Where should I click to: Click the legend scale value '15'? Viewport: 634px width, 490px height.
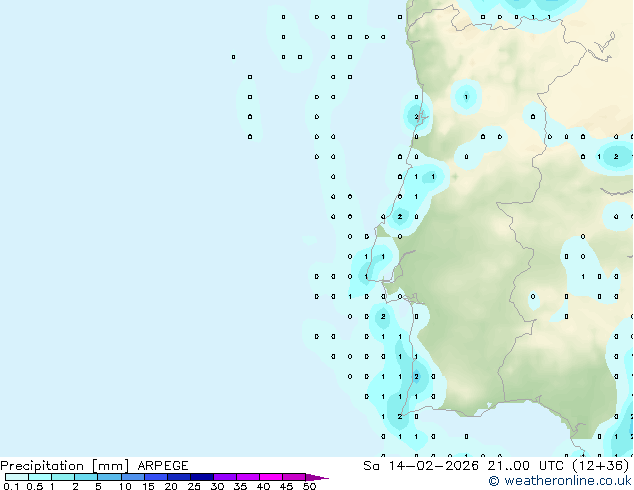pyautogui.click(x=148, y=486)
